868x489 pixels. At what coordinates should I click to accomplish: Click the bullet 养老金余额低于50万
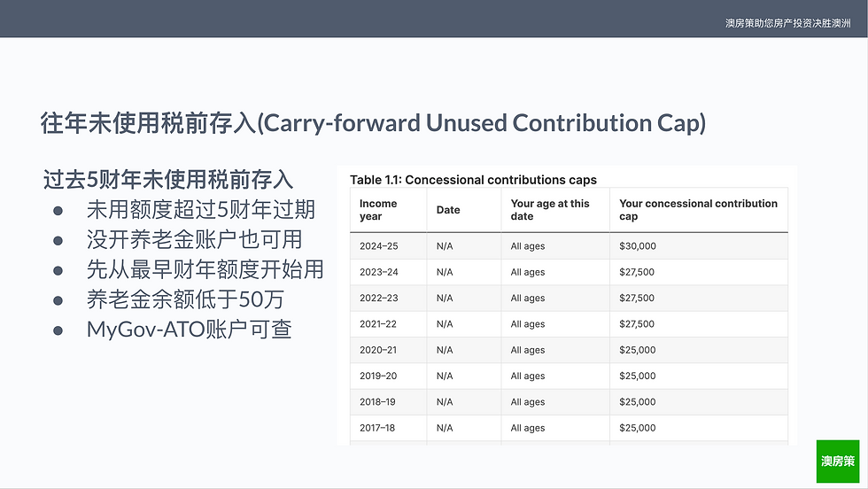[185, 299]
